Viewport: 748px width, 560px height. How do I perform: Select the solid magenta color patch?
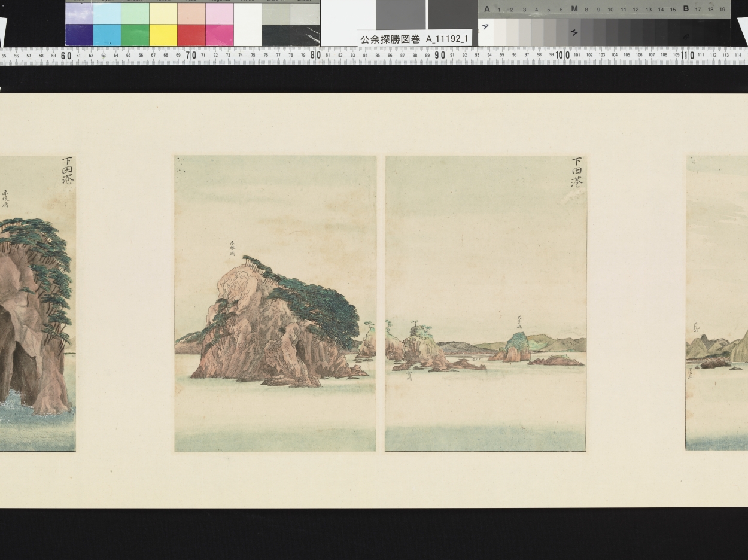(219, 35)
